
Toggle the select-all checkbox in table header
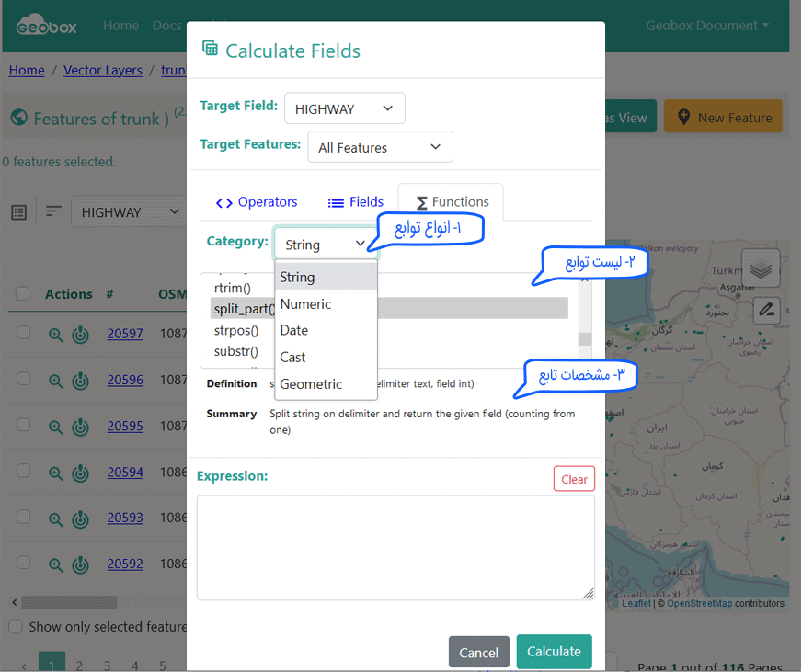pos(24,294)
